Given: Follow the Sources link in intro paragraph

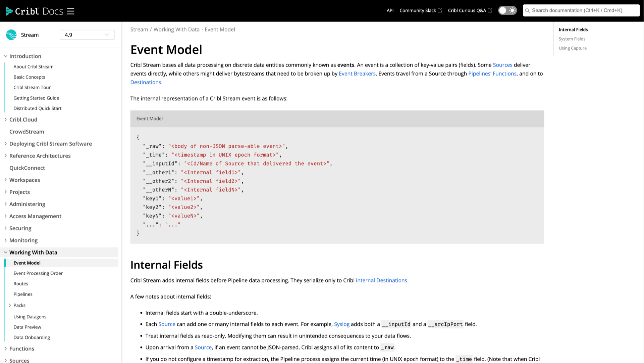Looking at the screenshot, I should [x=502, y=65].
